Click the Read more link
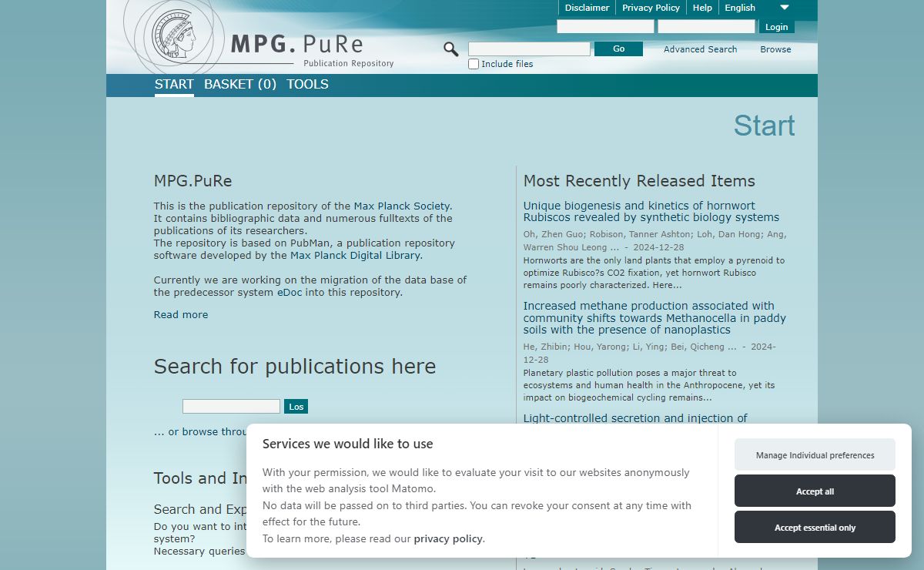Image resolution: width=924 pixels, height=570 pixels. coord(181,314)
